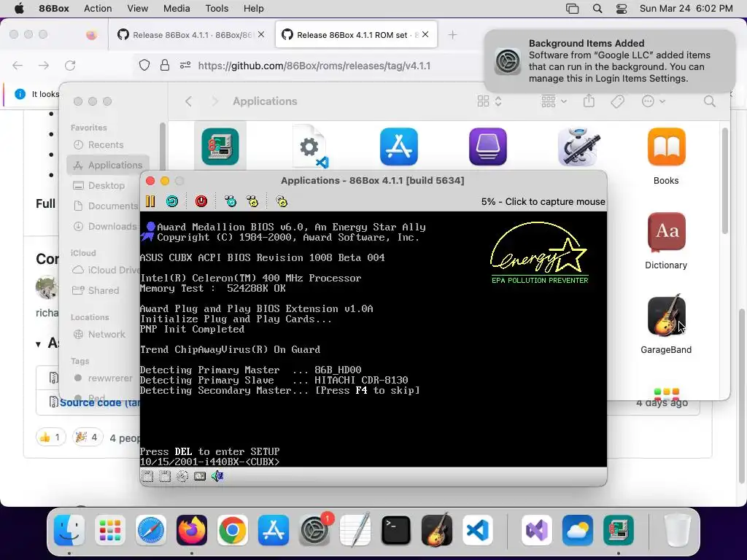Open the Action menu
This screenshot has width=747, height=560.
point(98,9)
